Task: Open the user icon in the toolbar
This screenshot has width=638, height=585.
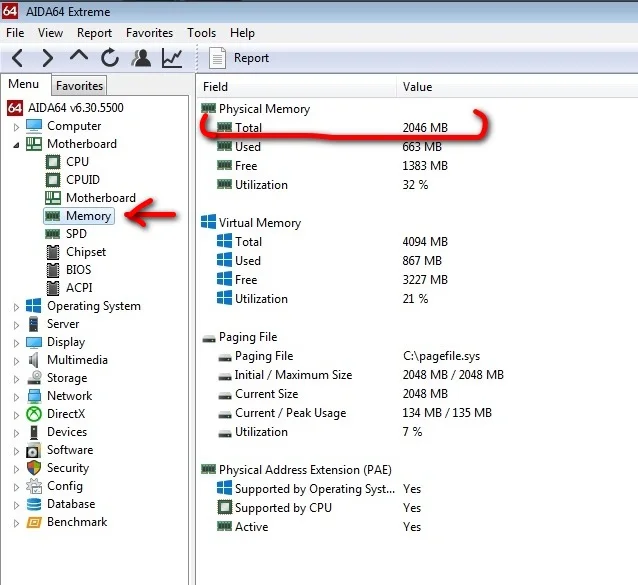Action: point(141,58)
